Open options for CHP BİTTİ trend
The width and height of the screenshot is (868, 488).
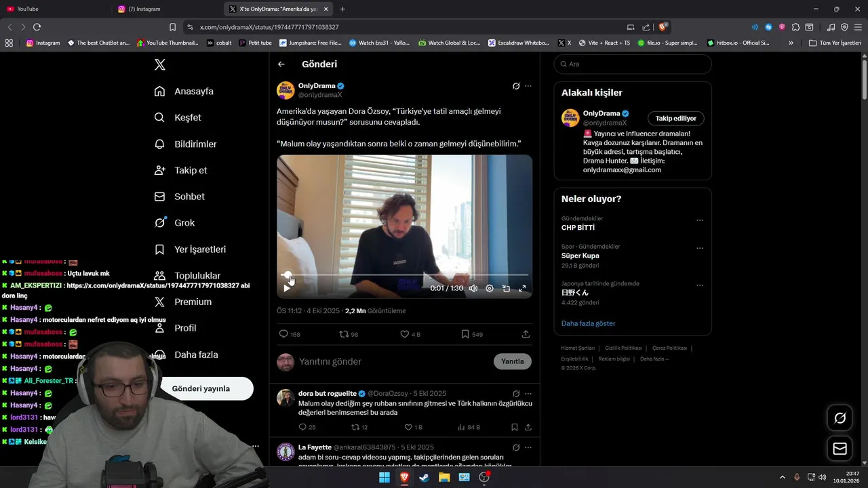coord(700,220)
